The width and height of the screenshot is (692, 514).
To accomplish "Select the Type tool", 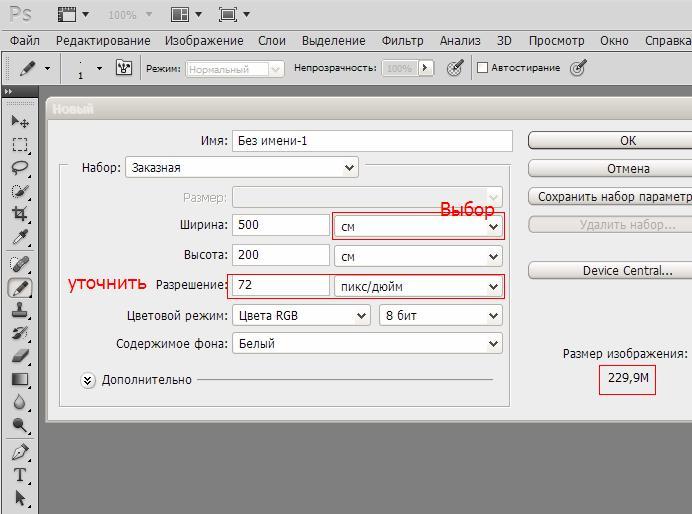I will pyautogui.click(x=20, y=475).
